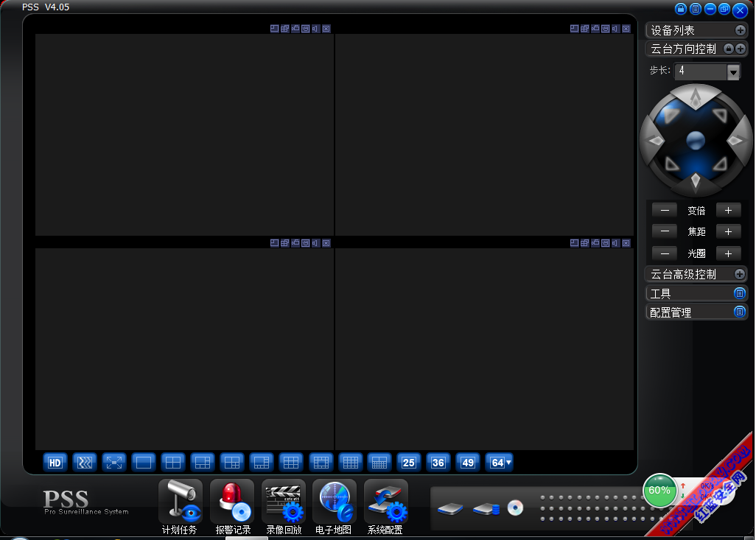
Task: Open the 计划任务 scheduled task icon
Action: (x=181, y=502)
